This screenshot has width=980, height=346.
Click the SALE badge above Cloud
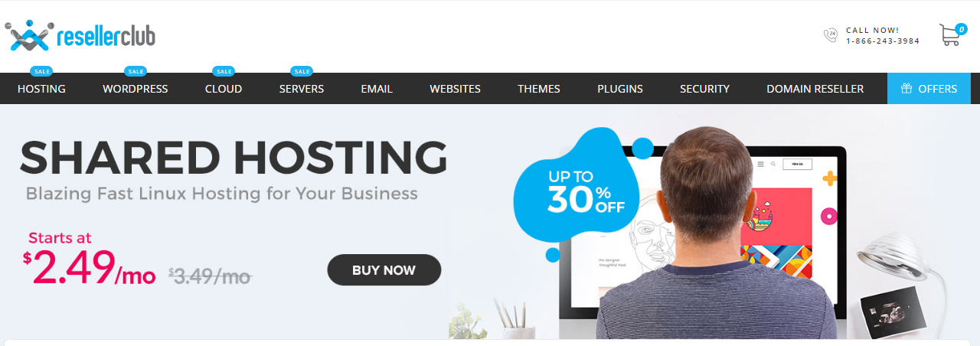point(224,71)
